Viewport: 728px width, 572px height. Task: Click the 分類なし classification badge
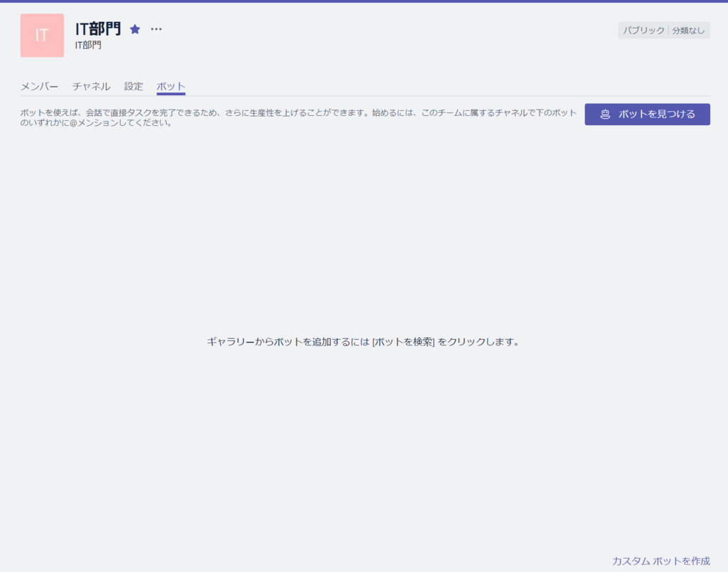(688, 30)
